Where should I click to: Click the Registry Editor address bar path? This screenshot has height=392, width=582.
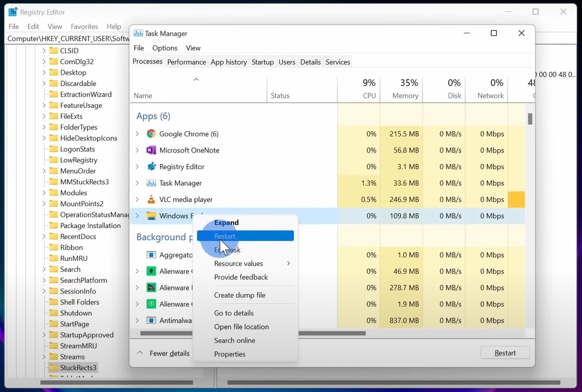click(68, 39)
